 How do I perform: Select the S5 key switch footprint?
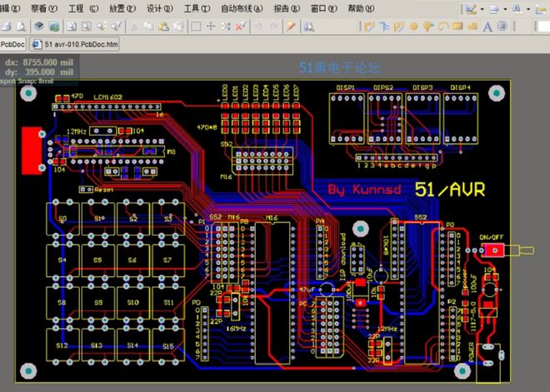[x=97, y=261]
